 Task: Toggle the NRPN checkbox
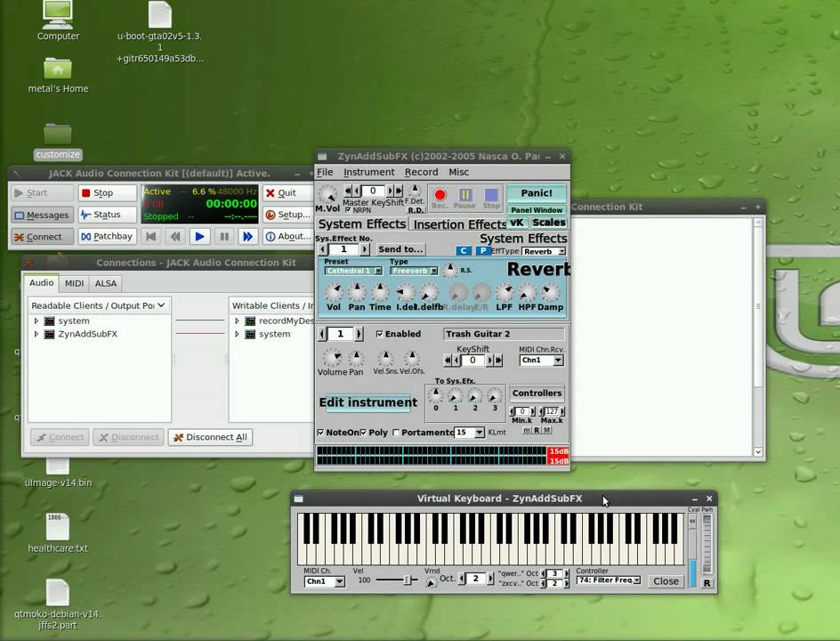click(x=348, y=210)
